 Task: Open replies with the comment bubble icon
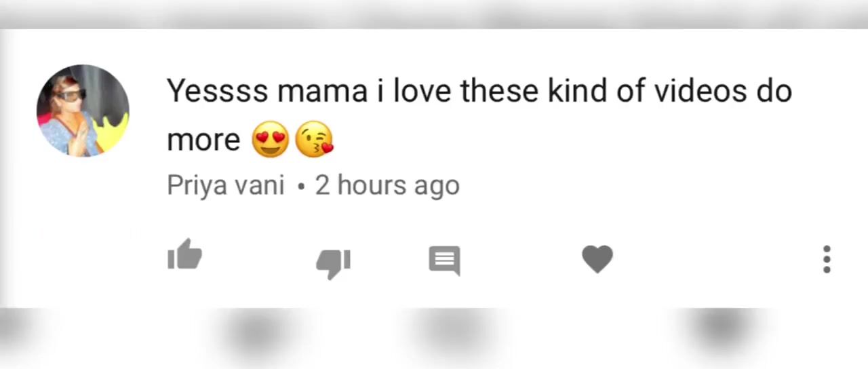click(444, 260)
